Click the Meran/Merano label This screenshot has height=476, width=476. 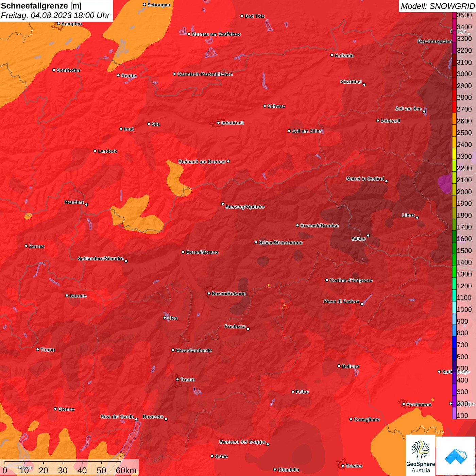tap(202, 252)
